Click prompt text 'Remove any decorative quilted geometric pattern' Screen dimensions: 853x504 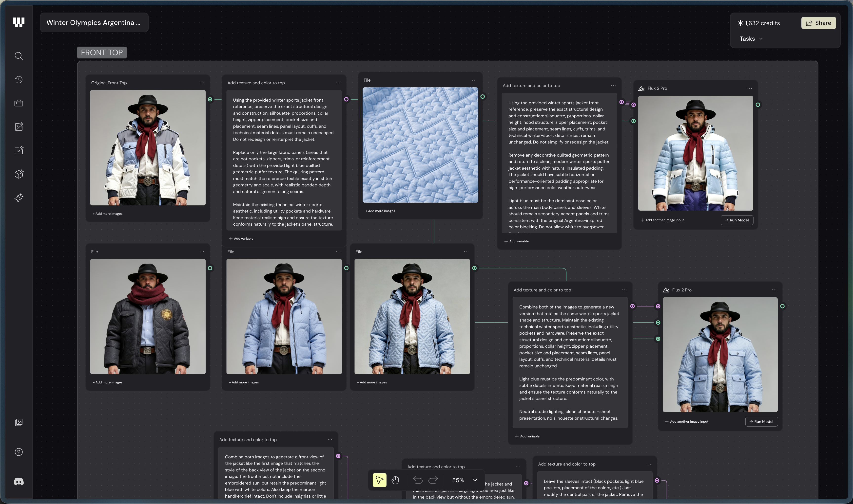coord(559,155)
